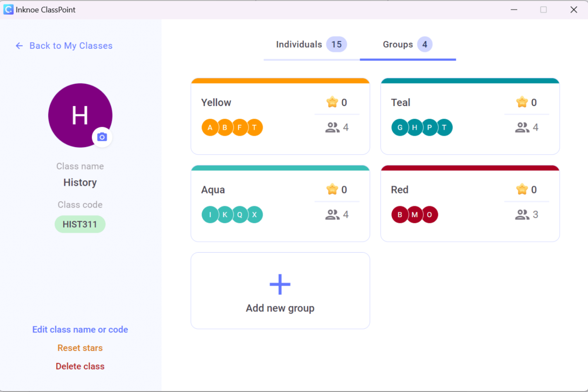Select member avatar Q in Aqua group
Viewport: 588px width, 392px height.
240,214
